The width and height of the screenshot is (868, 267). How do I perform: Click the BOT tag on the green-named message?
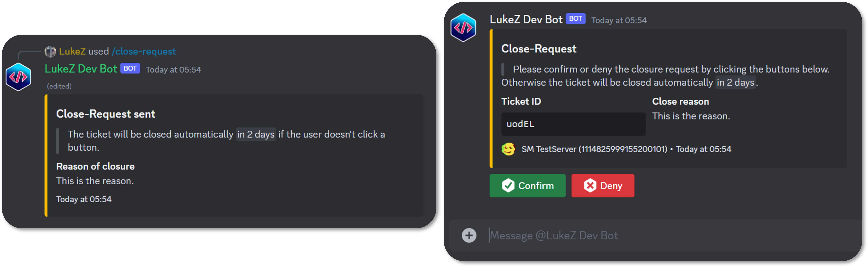point(130,68)
